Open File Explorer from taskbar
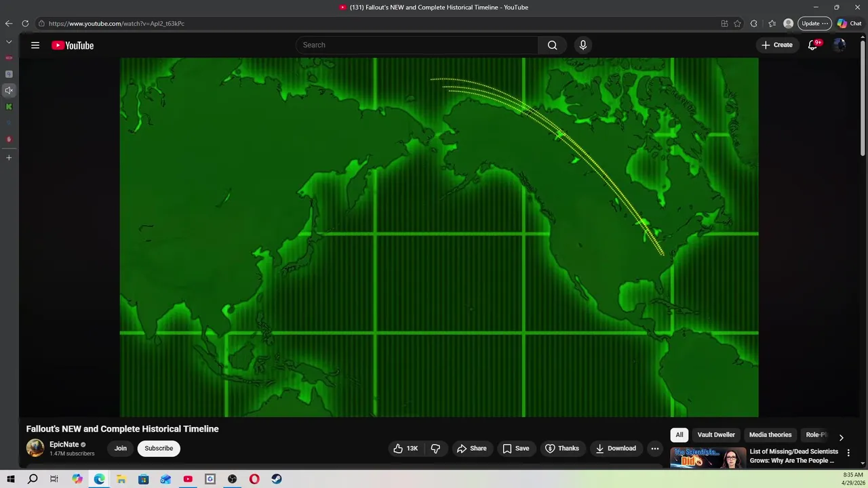 point(121,479)
